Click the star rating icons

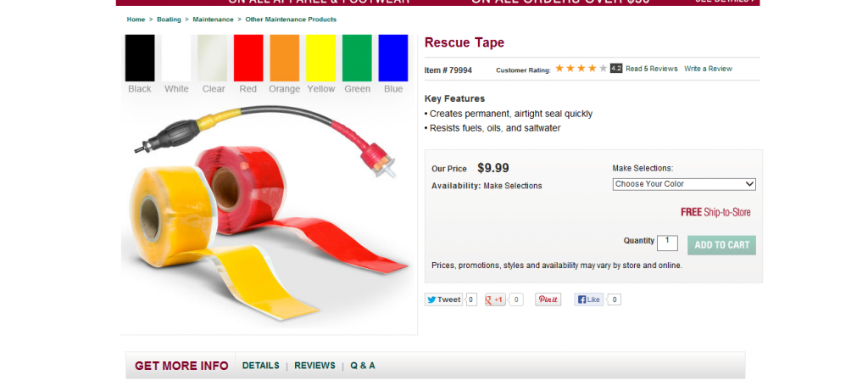click(x=581, y=68)
